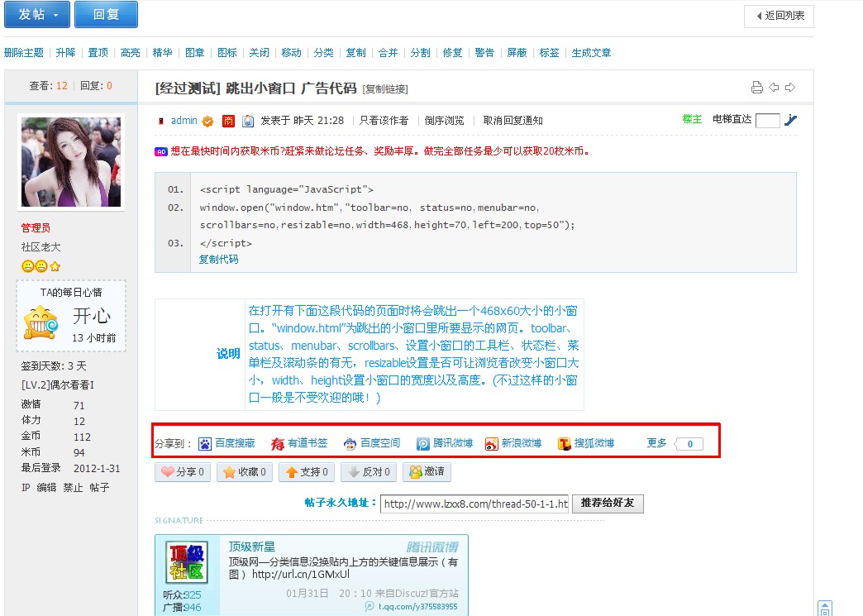Click the red merchant badge icon after admin
Screen dimensions: 863x616
[x=228, y=121]
